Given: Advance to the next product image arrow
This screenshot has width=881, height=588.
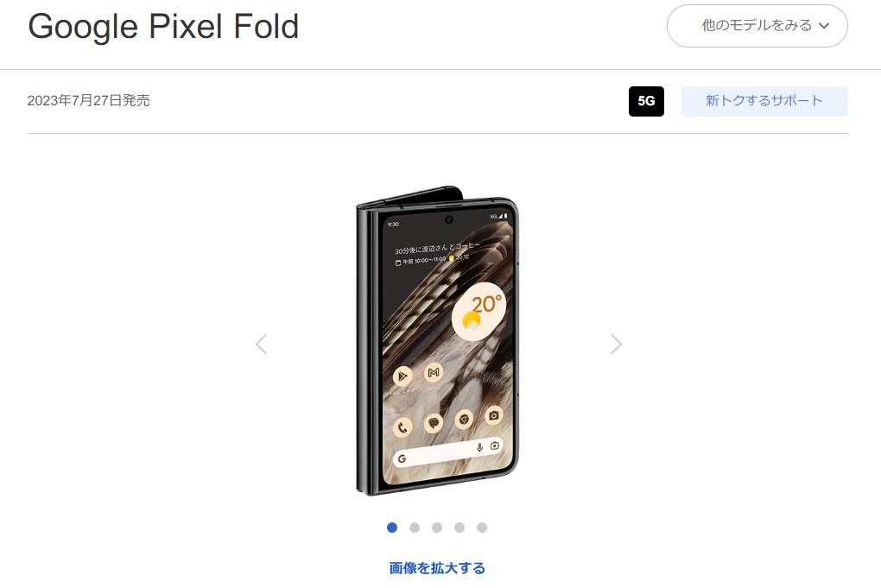Looking at the screenshot, I should point(616,344).
